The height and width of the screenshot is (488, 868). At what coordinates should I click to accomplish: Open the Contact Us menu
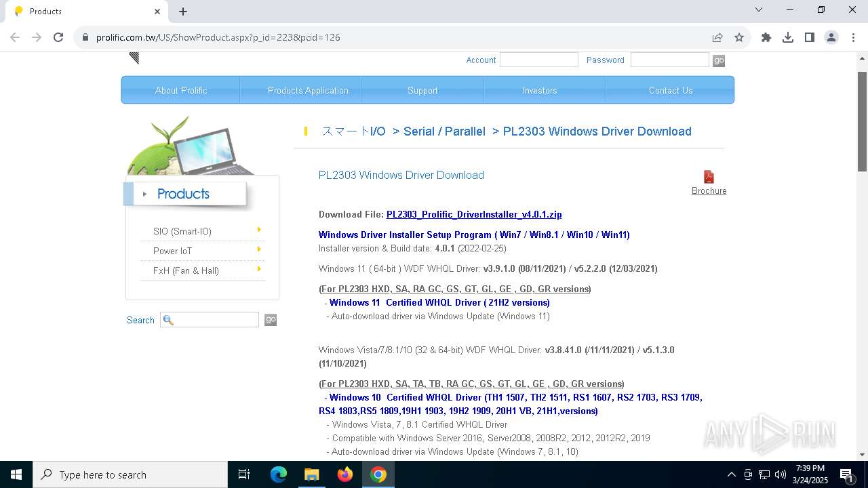(x=671, y=90)
